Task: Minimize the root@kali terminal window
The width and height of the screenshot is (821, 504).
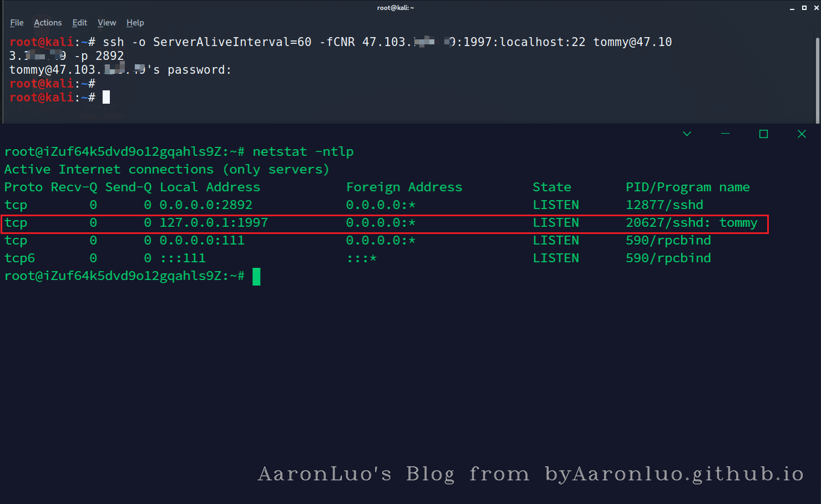Action: [792, 8]
